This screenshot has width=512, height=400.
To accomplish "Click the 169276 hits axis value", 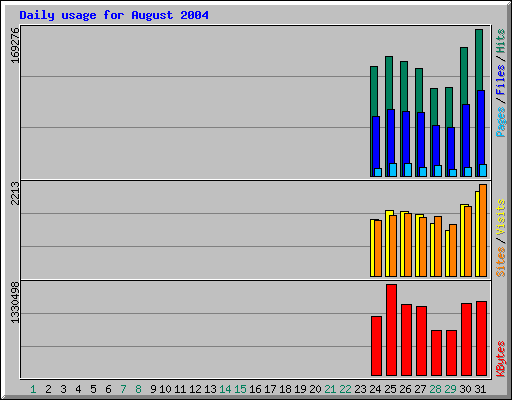I will click(x=15, y=45).
